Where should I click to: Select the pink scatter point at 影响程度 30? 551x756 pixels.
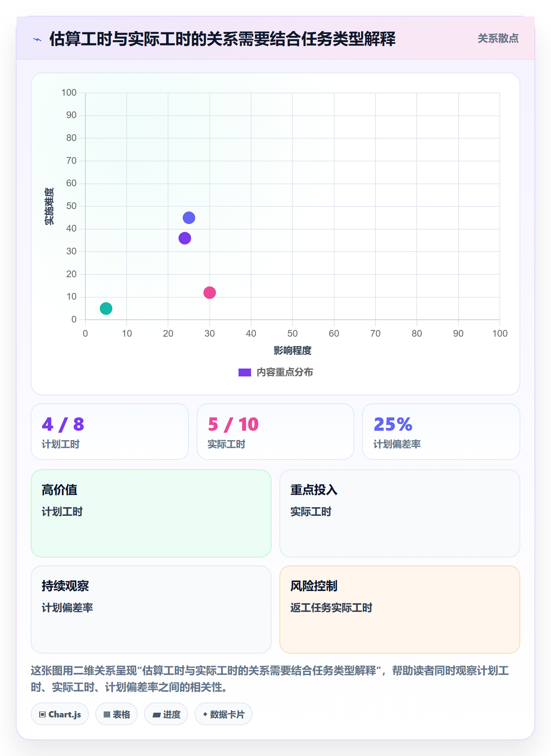[x=209, y=293]
